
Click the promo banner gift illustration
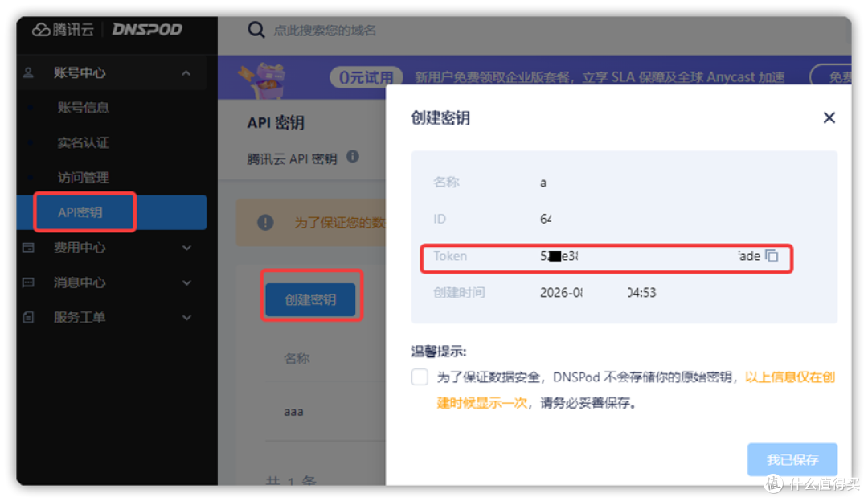262,80
